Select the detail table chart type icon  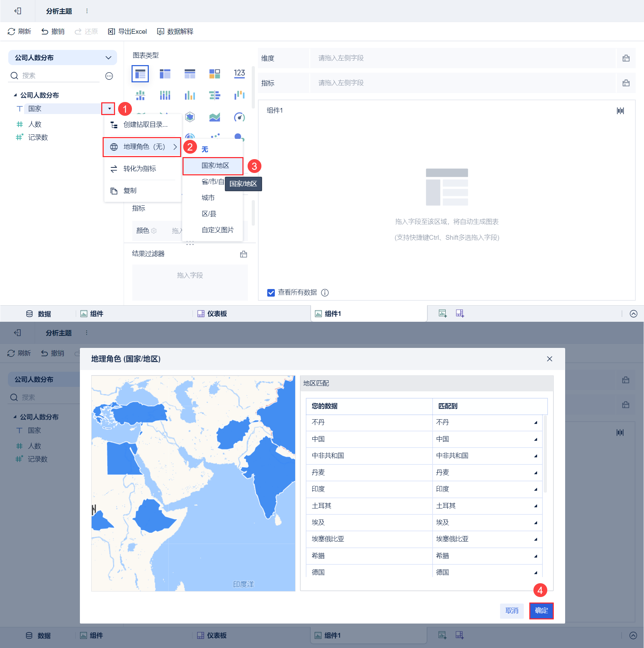tap(190, 74)
